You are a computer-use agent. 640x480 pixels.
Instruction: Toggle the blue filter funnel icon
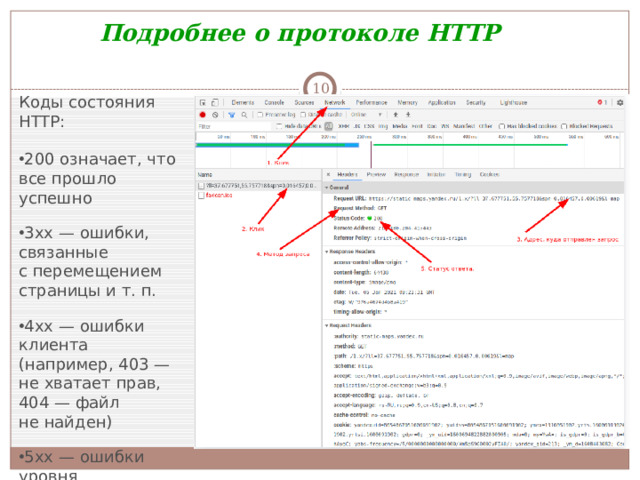(x=232, y=115)
